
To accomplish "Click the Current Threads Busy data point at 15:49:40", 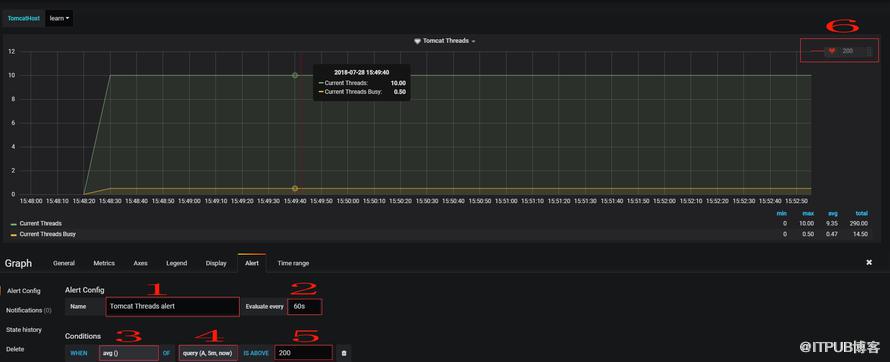I will 295,188.
